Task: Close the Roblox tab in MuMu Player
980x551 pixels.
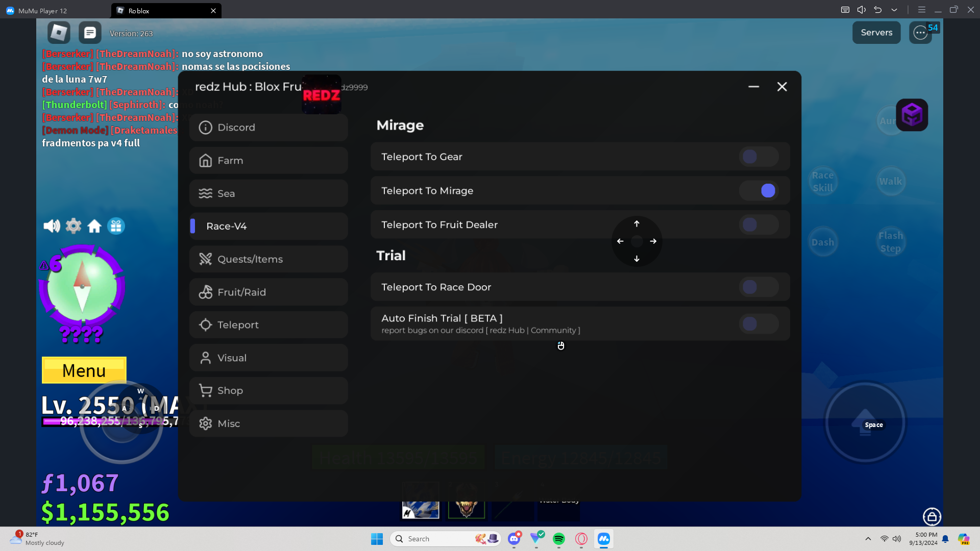Action: [x=213, y=11]
